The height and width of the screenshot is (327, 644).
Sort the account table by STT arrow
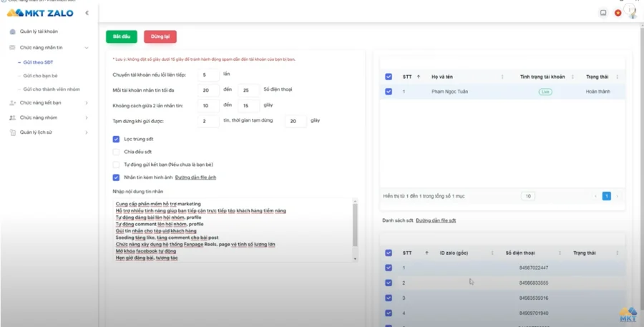pos(419,77)
